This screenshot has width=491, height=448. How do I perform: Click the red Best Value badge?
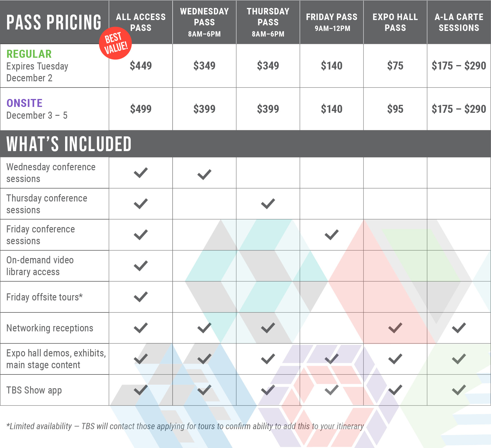115,44
